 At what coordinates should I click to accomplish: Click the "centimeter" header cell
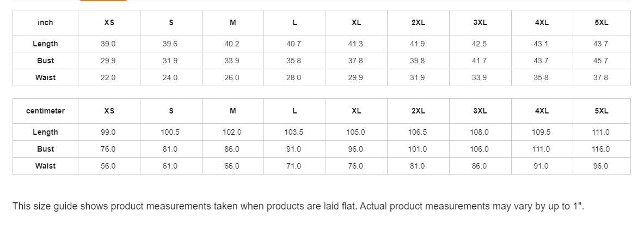point(45,111)
